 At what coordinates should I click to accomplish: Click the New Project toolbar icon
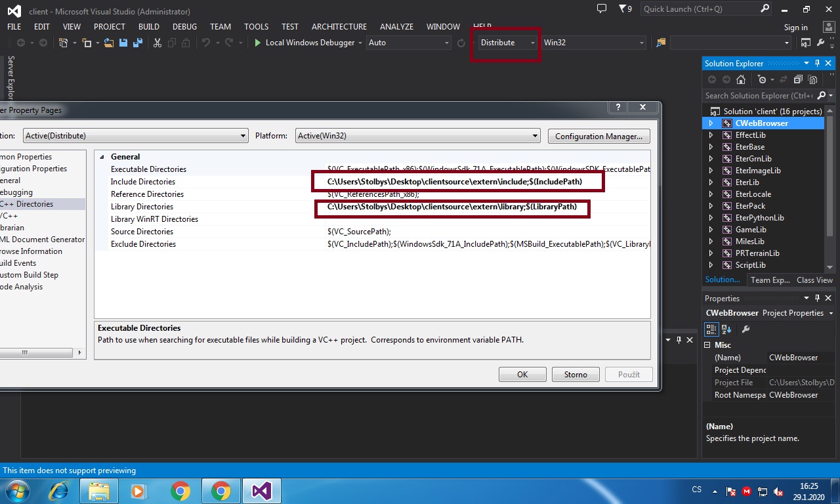pyautogui.click(x=63, y=43)
